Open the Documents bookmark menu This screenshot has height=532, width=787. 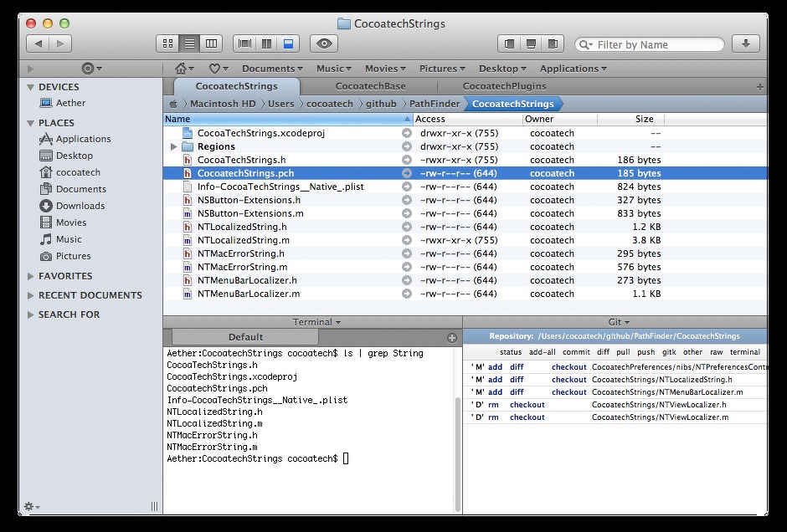(272, 69)
